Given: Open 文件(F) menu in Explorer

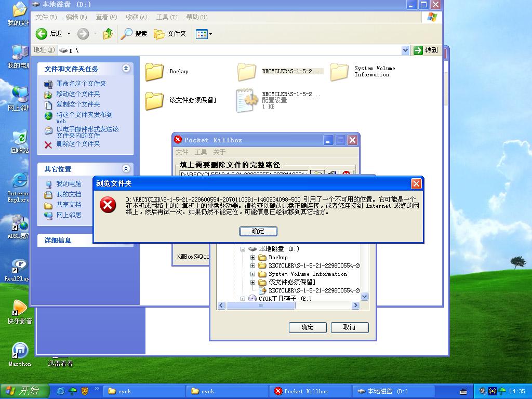Looking at the screenshot, I should 46,17.
